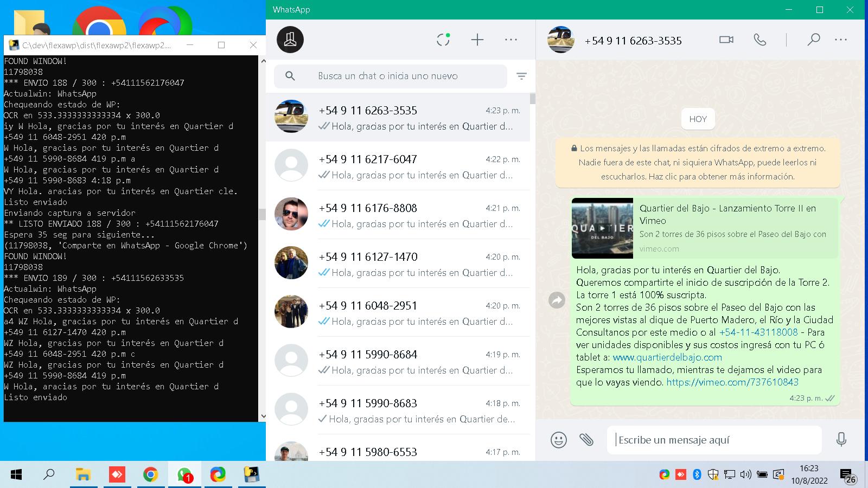Open chat +54 9 11 5990-8684

398,361
